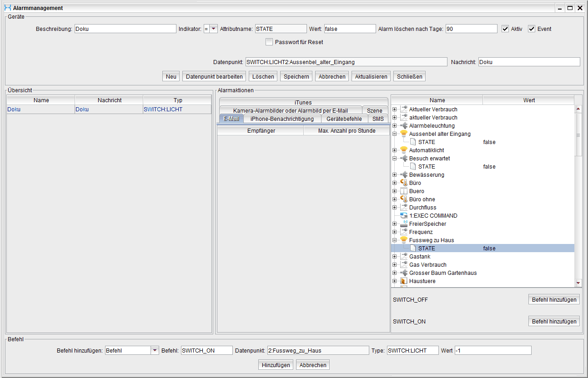Open the iPhone-Benachrichtigung tab

(x=282, y=119)
